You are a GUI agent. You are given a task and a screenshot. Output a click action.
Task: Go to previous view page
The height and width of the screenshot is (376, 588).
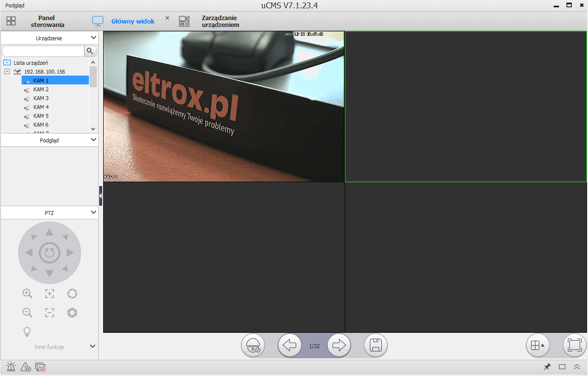pyautogui.click(x=289, y=345)
